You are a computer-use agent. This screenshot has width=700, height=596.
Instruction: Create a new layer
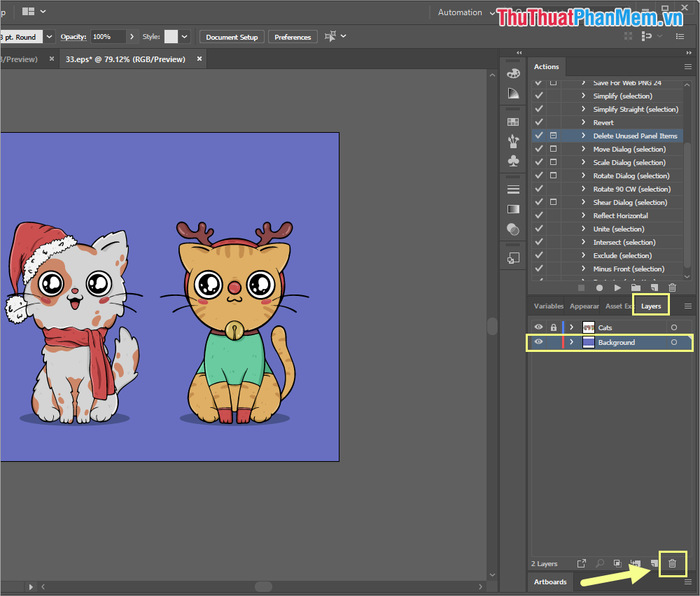654,563
